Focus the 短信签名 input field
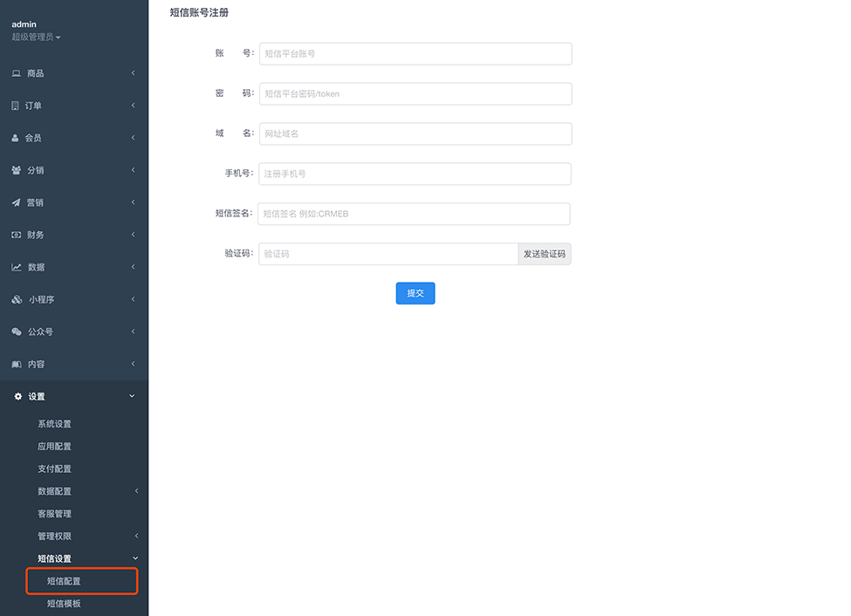Viewport: 851px width, 616px height. [414, 214]
